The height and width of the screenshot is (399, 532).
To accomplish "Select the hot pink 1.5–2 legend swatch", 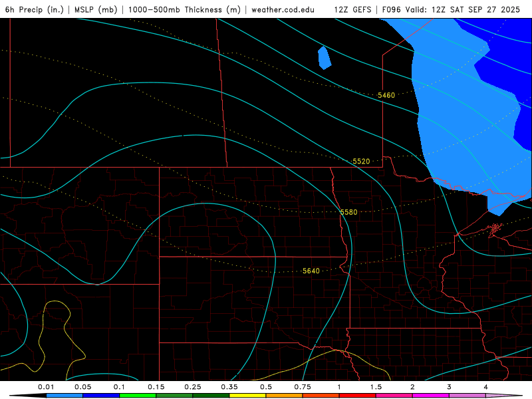I will [x=394, y=396].
